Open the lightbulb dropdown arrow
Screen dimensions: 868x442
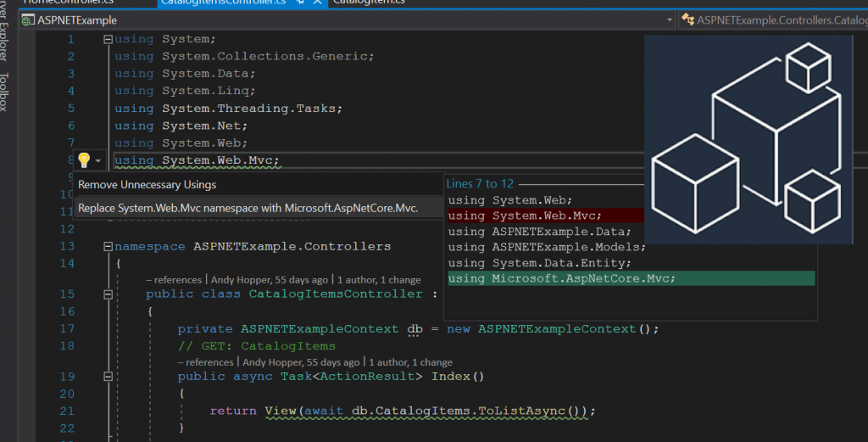click(98, 161)
